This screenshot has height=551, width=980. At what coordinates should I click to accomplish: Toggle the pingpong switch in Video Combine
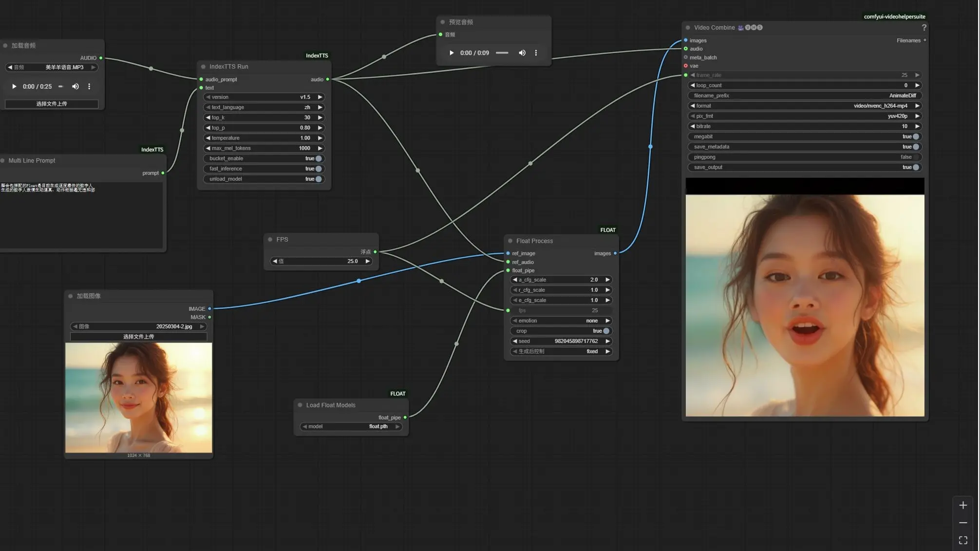tap(915, 157)
